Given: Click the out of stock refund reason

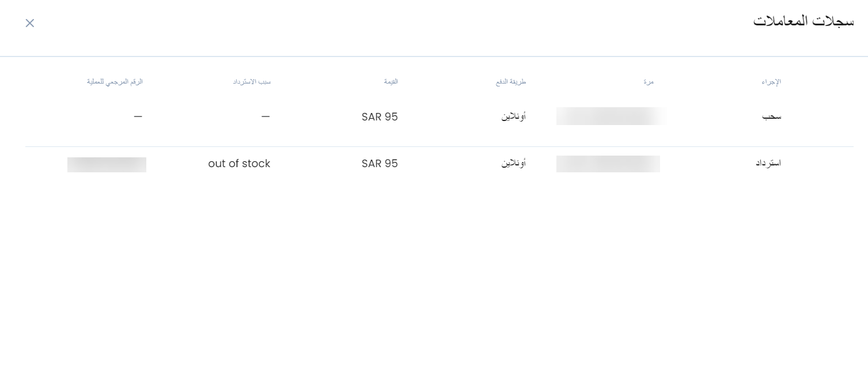Looking at the screenshot, I should [x=239, y=164].
